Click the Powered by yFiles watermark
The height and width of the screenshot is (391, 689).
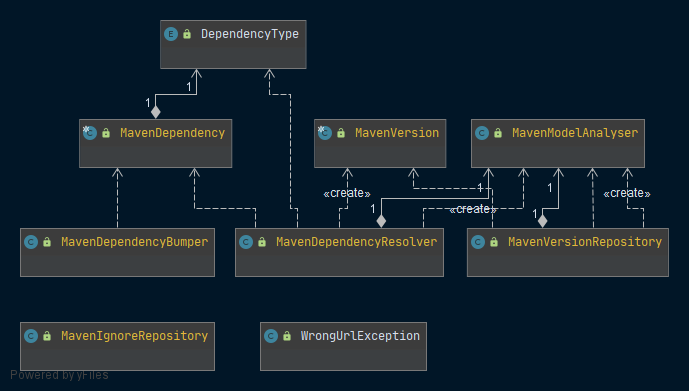(59, 375)
